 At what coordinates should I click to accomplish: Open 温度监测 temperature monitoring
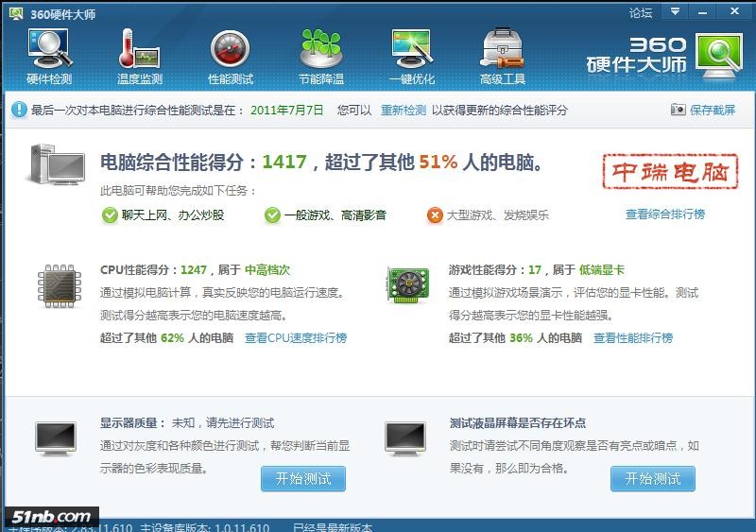[x=140, y=57]
